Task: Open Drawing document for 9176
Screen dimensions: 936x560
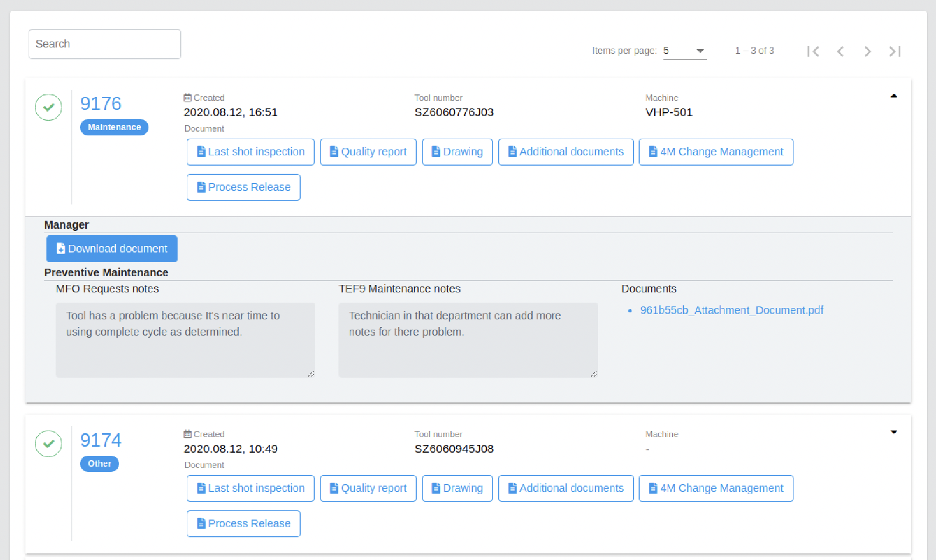Action: pos(457,152)
